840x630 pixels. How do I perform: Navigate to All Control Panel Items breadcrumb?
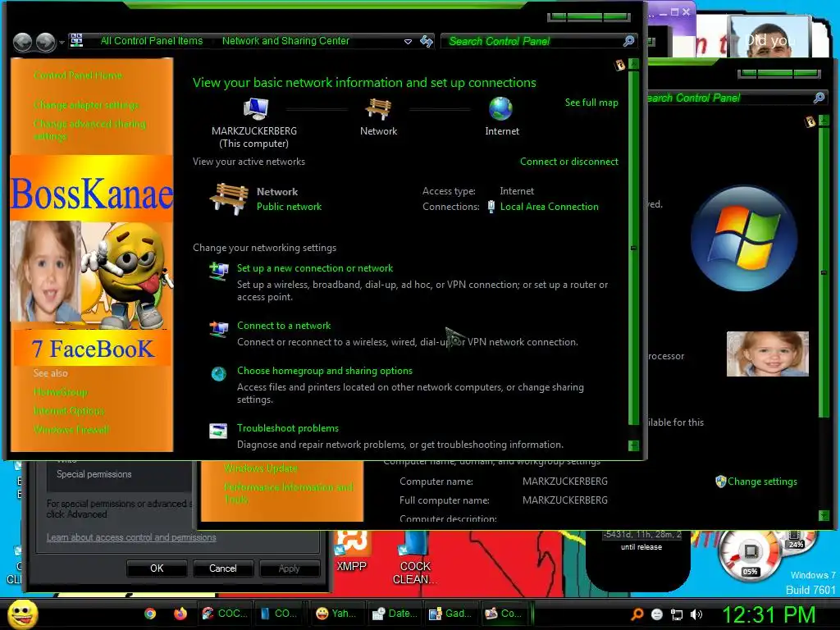[x=152, y=41]
